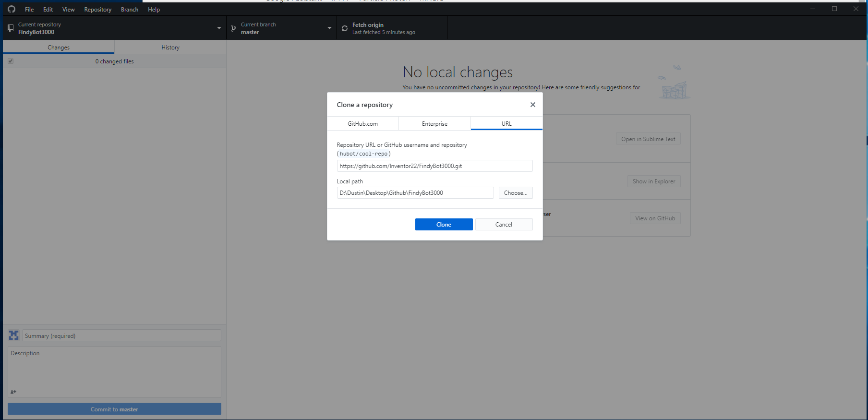Click the Choose... local path button
This screenshot has width=868, height=420.
point(516,192)
